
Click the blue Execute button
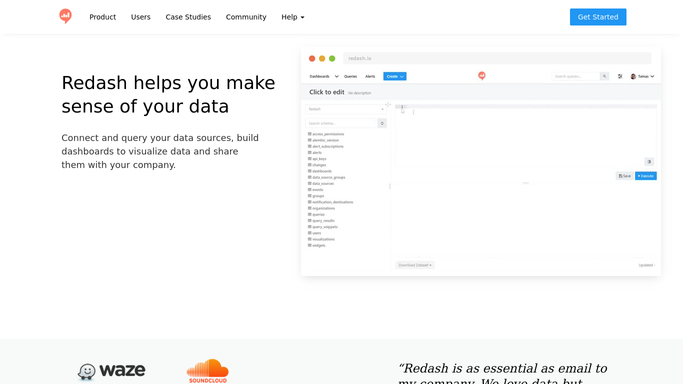[646, 176]
